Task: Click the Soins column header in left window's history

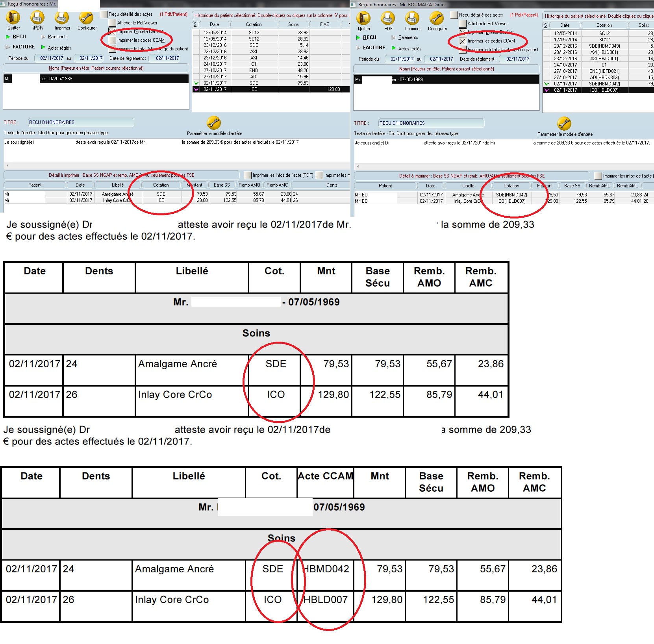Action: (293, 24)
